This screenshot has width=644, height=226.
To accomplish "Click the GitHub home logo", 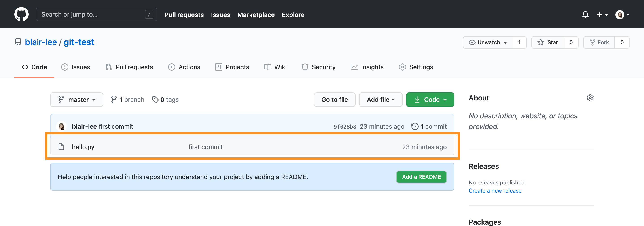I will (x=21, y=14).
